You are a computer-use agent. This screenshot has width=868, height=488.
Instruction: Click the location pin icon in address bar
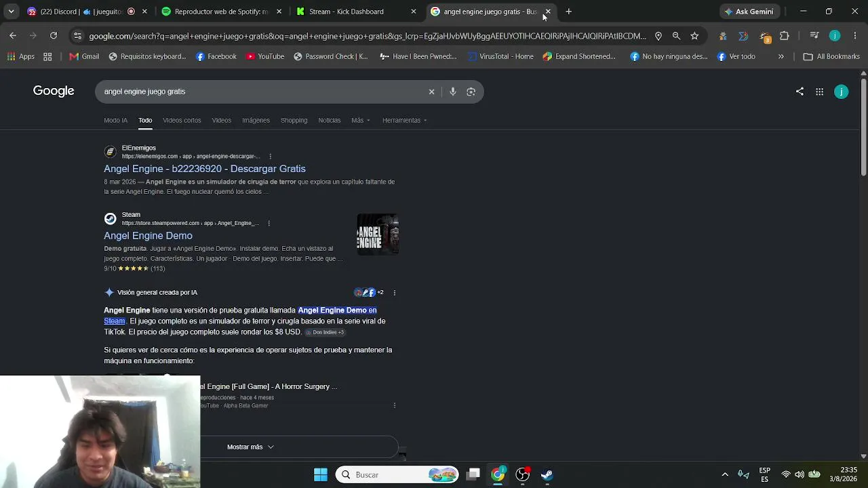658,36
